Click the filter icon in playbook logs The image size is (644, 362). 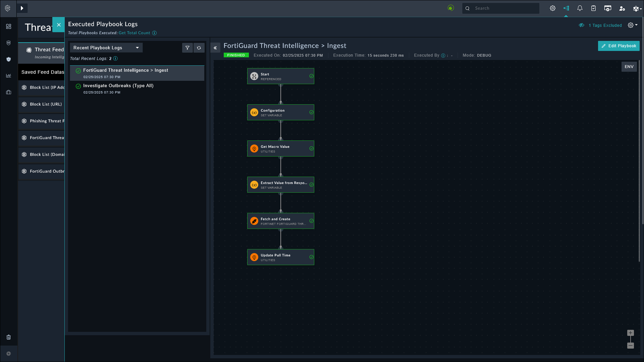click(187, 48)
